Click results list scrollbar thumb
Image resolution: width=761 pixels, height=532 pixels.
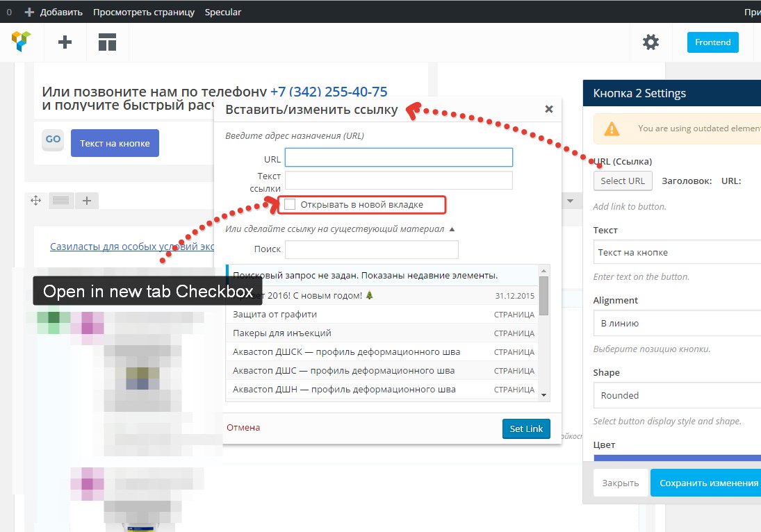coord(543,296)
